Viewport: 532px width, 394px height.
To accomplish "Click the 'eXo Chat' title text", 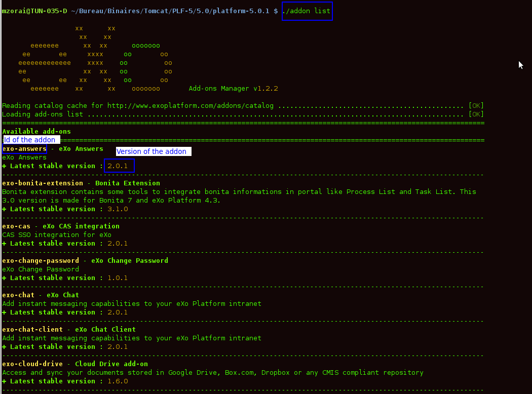I will tap(63, 295).
